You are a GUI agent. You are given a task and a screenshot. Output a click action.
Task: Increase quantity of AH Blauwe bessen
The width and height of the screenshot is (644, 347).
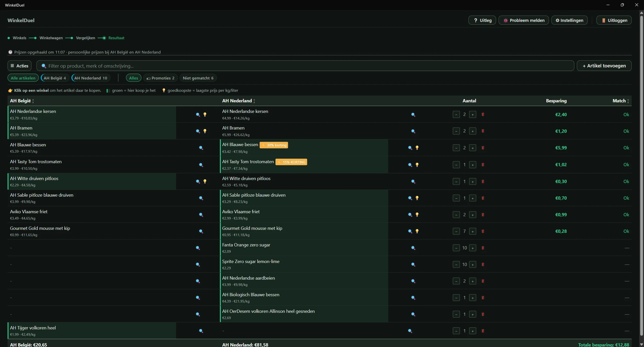point(472,148)
